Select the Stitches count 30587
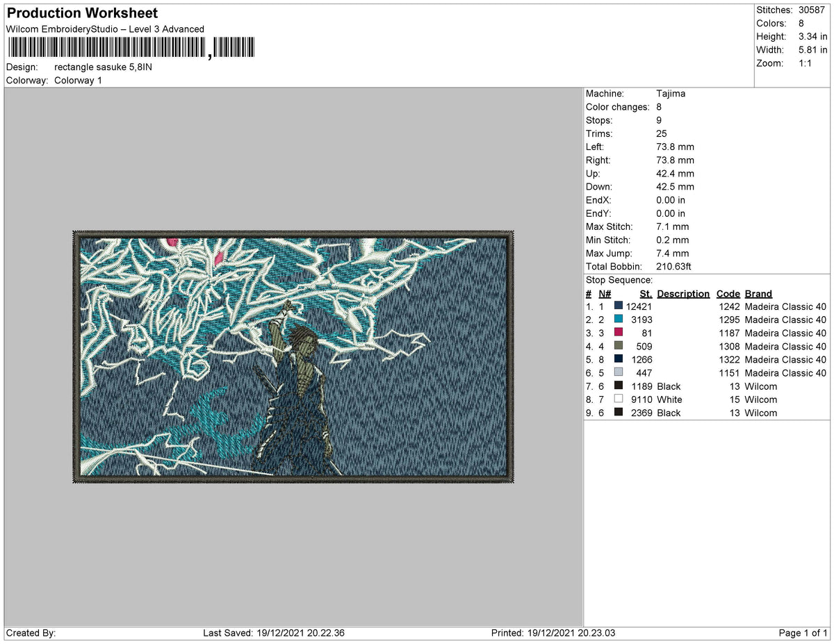Viewport: 834px width, 644px height. tap(811, 10)
